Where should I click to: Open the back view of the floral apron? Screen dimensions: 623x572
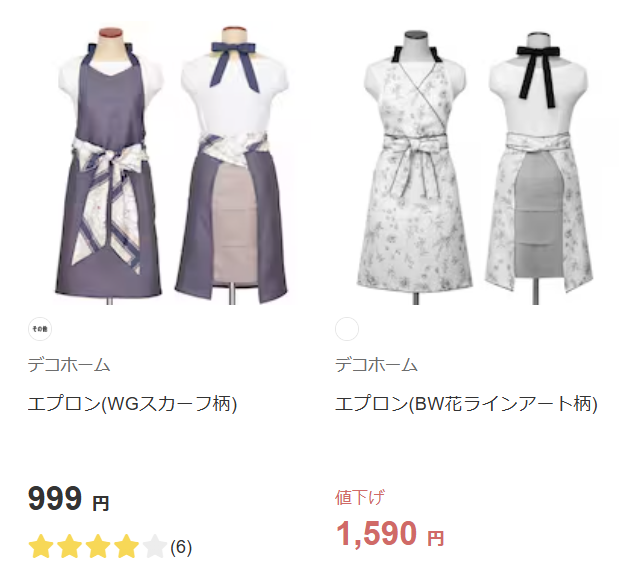pyautogui.click(x=539, y=167)
